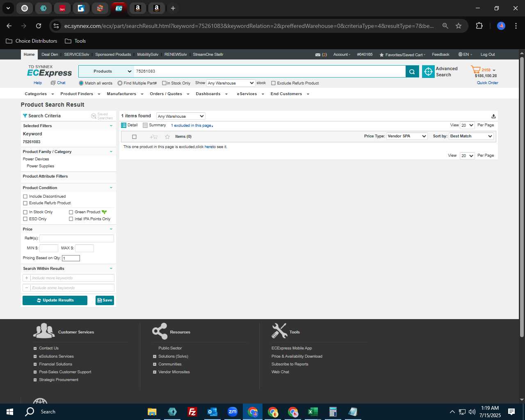Select Match all words radio button
Viewport: 525px width, 420px height.
pyautogui.click(x=81, y=83)
